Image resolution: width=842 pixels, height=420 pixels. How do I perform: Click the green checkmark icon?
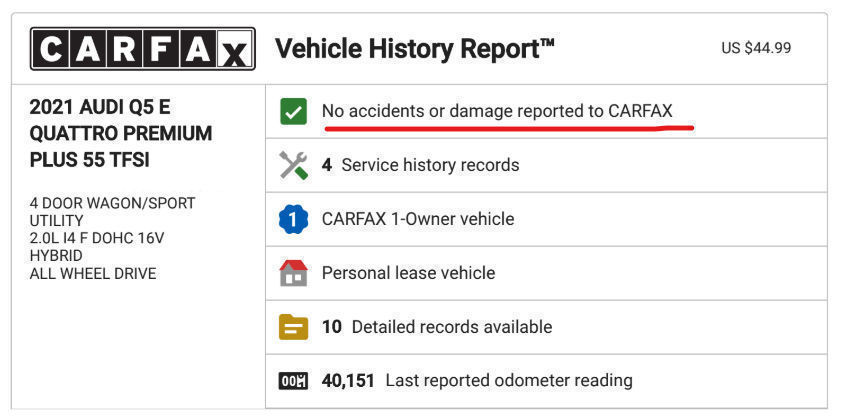tap(293, 112)
